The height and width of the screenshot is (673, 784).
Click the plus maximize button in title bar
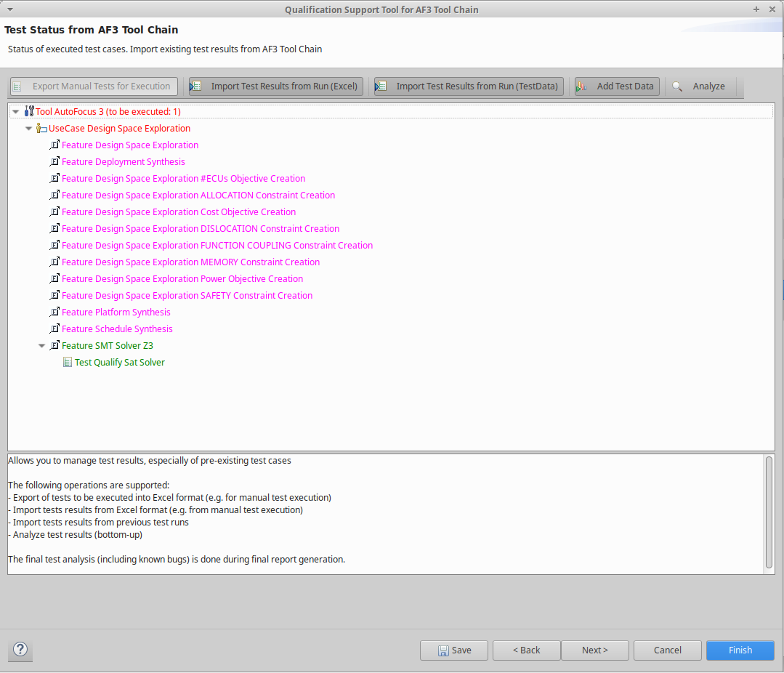pyautogui.click(x=756, y=9)
